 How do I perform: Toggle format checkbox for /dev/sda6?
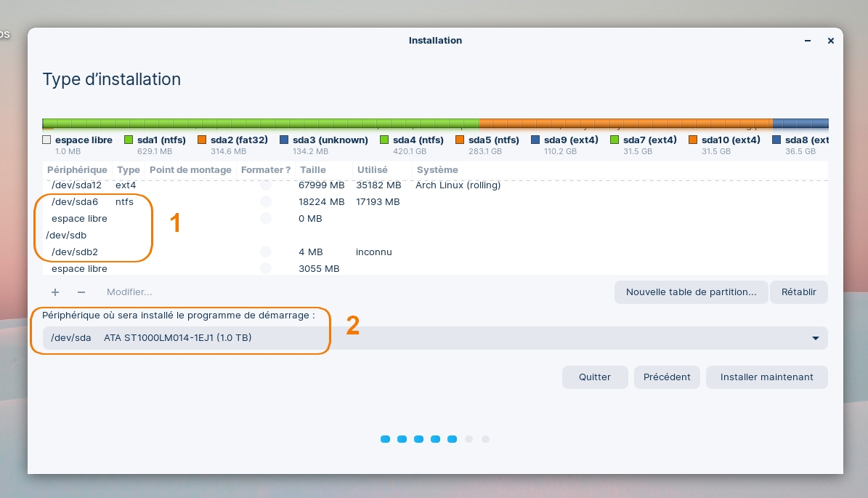pos(266,202)
